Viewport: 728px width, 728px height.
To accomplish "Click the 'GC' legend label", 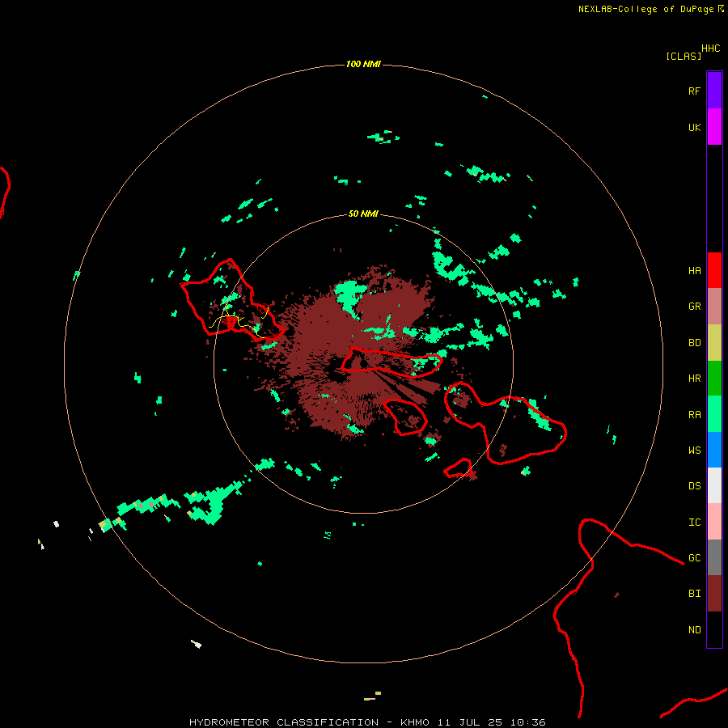I will point(694,557).
